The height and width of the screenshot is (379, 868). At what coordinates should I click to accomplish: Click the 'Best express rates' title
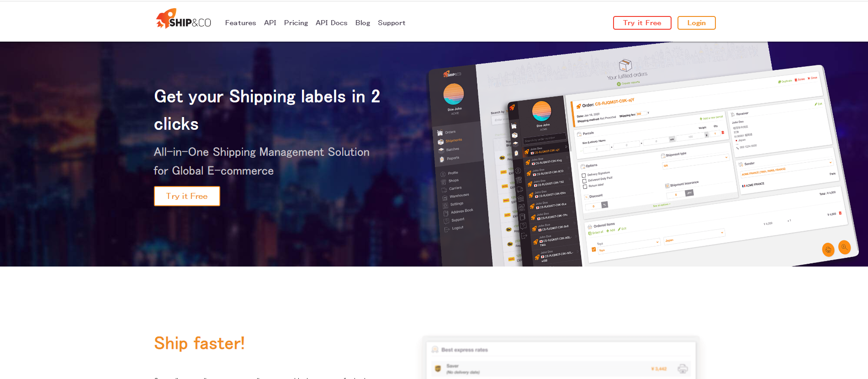click(x=465, y=350)
